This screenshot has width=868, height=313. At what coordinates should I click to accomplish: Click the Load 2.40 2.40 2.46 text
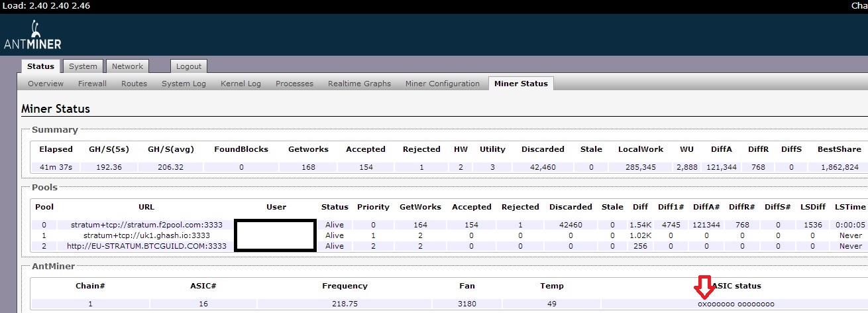46,6
